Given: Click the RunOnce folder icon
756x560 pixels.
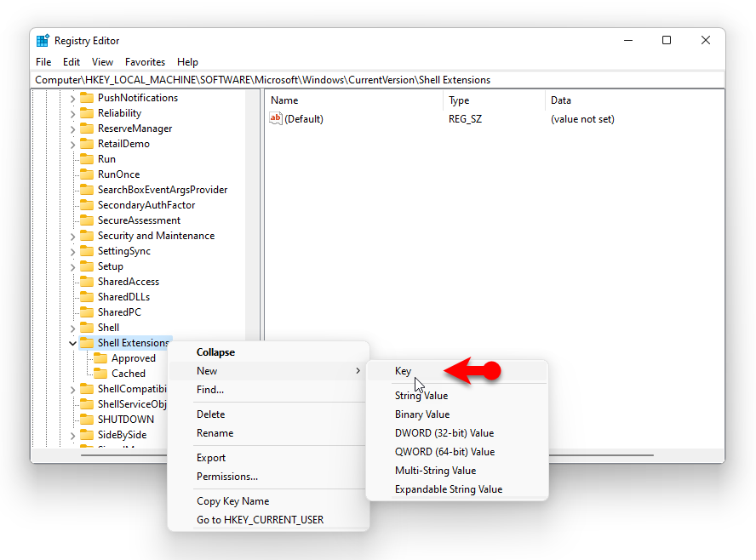Looking at the screenshot, I should [x=87, y=174].
